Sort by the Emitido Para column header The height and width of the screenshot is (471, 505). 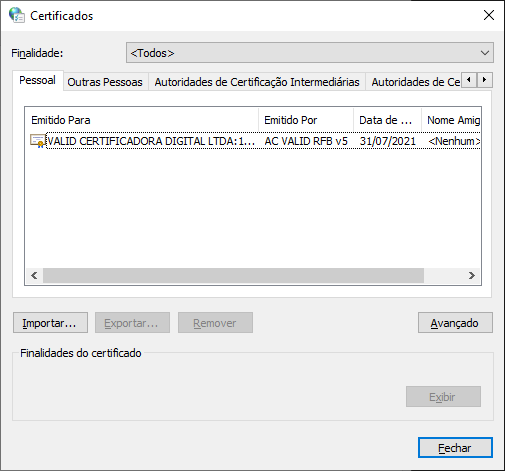tap(142, 120)
